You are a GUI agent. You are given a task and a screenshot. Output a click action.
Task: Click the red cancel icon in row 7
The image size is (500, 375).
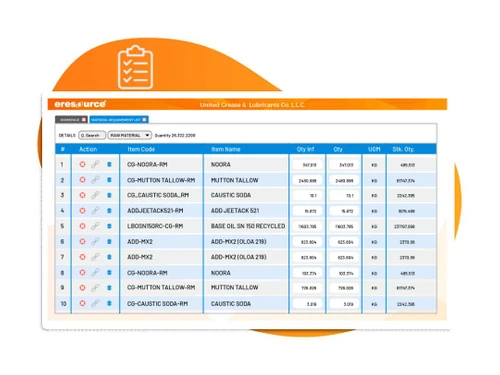82,257
